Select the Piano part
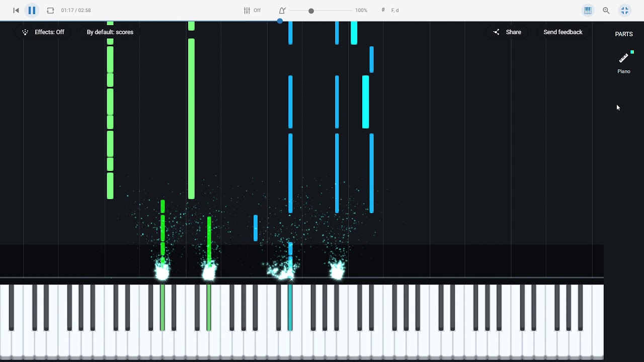This screenshot has width=644, height=362. [624, 63]
